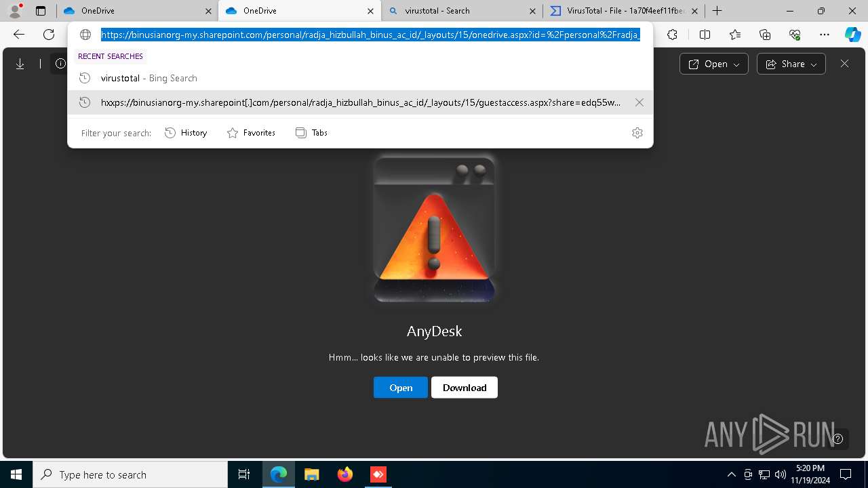
Task: Expand the Share dropdown
Action: tap(791, 64)
